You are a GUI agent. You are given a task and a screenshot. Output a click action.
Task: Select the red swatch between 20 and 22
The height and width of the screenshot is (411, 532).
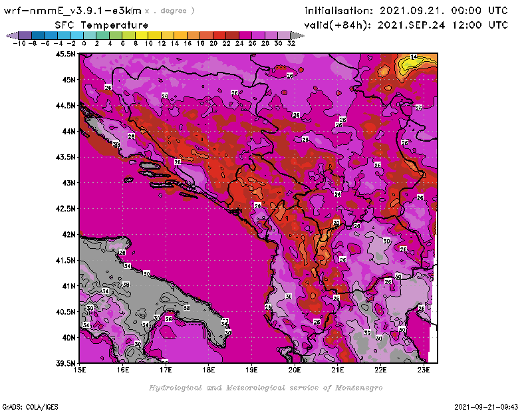click(219, 35)
